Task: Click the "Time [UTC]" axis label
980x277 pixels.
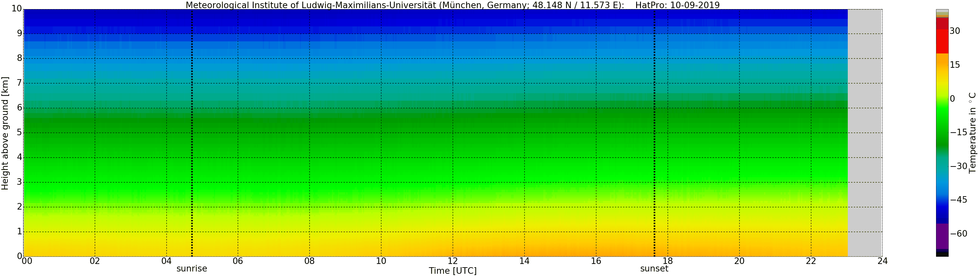Action: [x=452, y=270]
